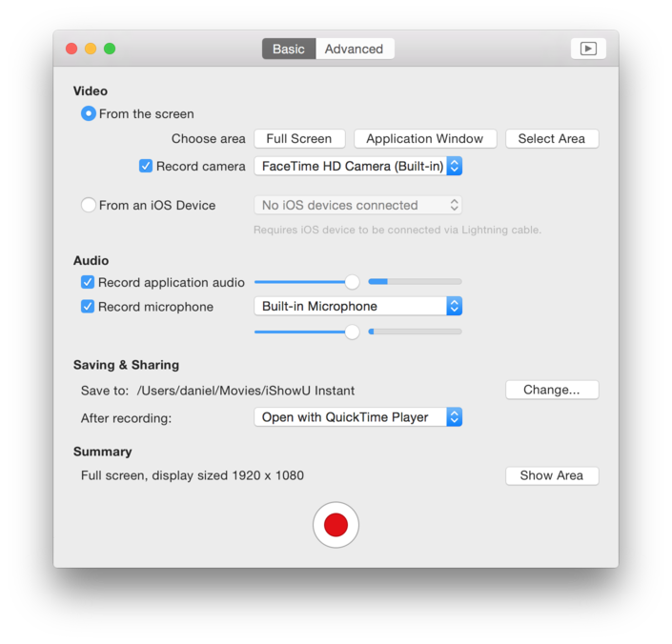Choose the Application Window button
Image resolution: width=672 pixels, height=644 pixels.
[424, 138]
